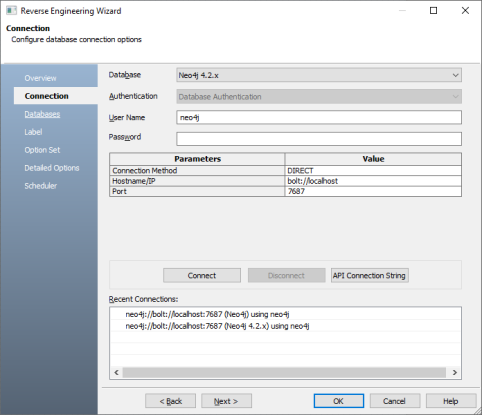482x415 pixels.
Task: Click the Next > button
Action: point(226,401)
